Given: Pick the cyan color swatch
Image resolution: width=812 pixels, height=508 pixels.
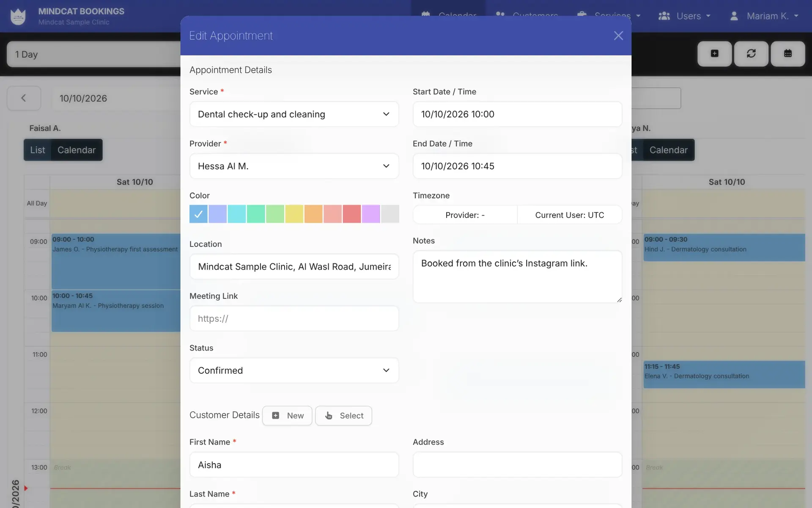Looking at the screenshot, I should point(237,214).
